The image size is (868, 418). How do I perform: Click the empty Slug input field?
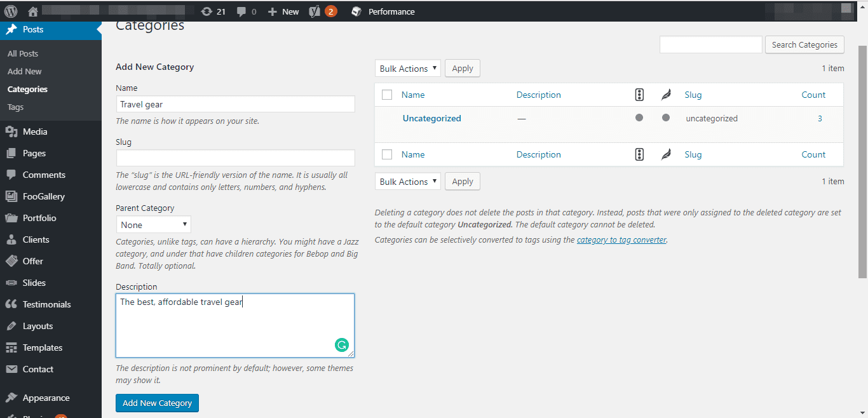(x=235, y=158)
